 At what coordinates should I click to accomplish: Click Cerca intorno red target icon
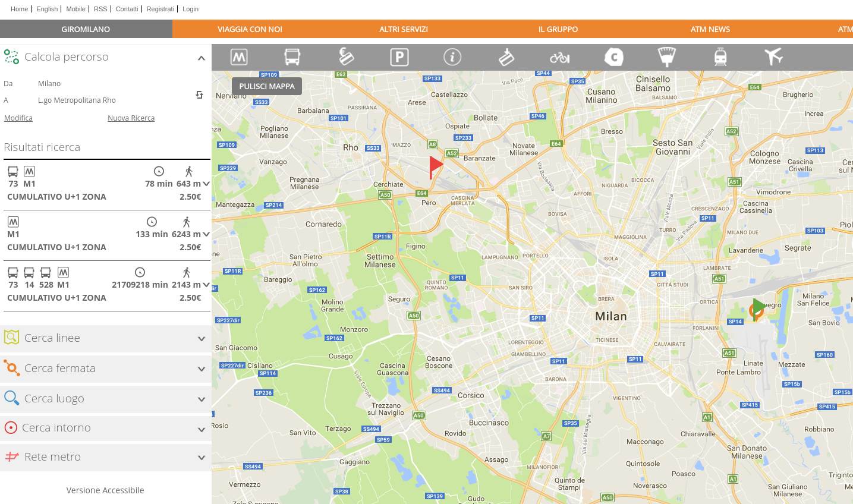(x=10, y=427)
